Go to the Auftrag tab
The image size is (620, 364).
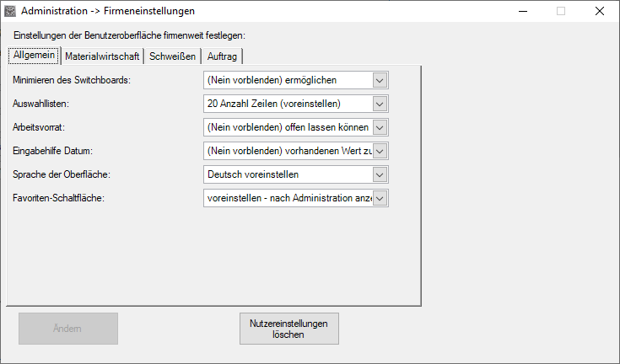pyautogui.click(x=222, y=56)
